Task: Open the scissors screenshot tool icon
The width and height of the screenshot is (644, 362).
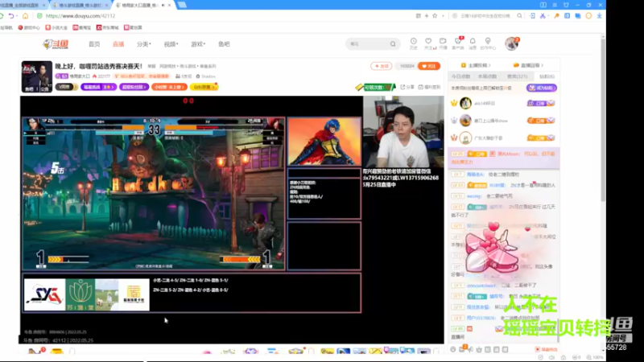Action: tap(543, 16)
